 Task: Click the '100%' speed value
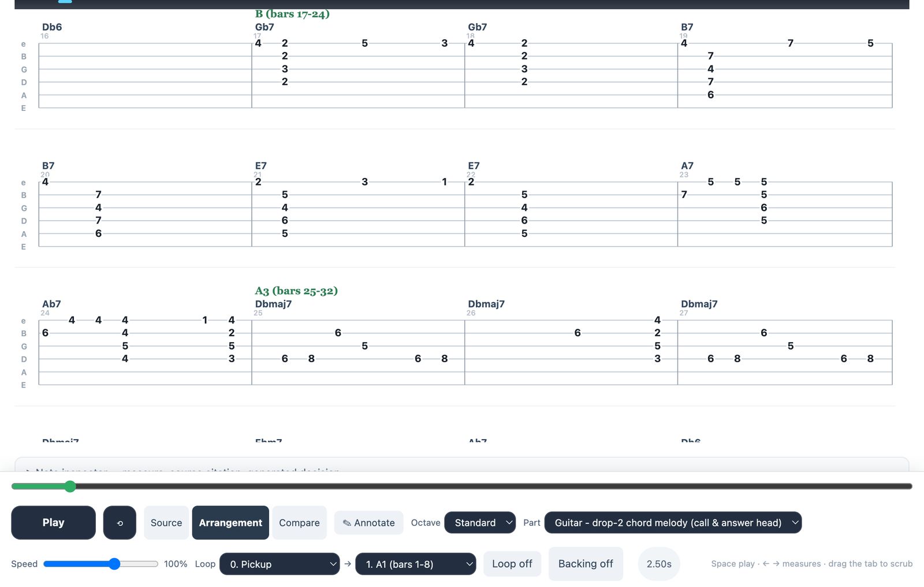coord(176,564)
